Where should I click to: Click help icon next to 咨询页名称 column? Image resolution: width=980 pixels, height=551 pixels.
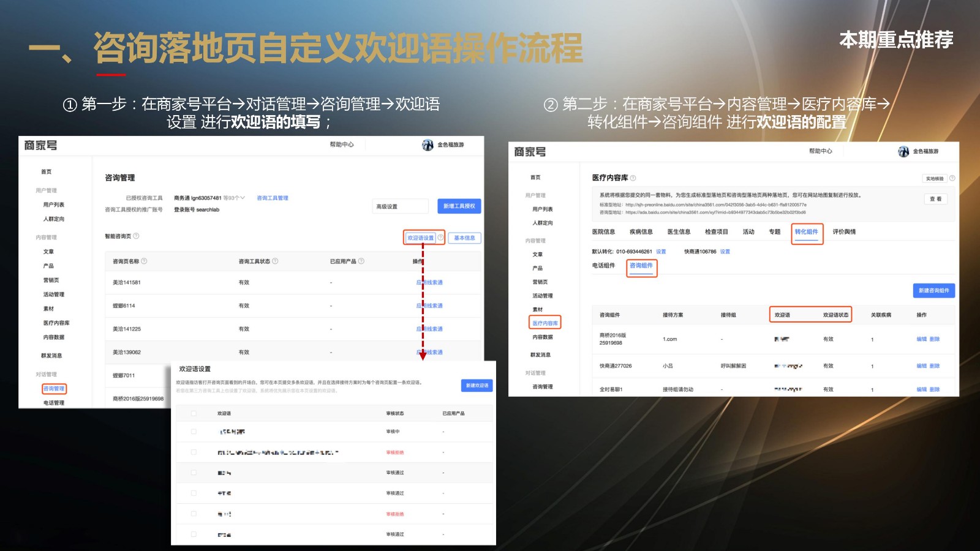(x=145, y=261)
